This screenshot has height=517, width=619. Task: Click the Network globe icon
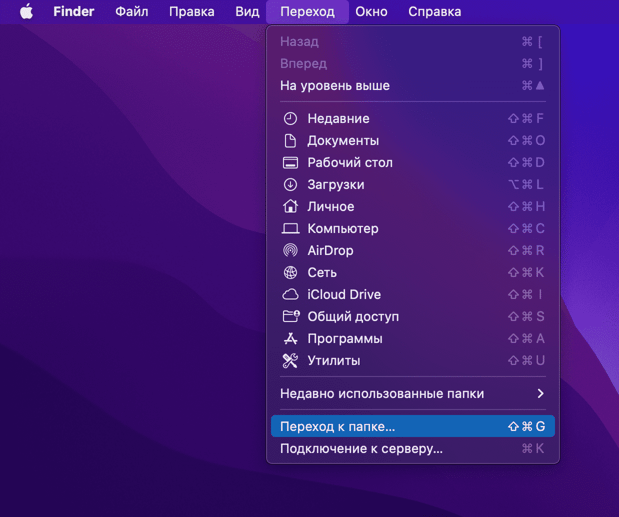(x=290, y=272)
